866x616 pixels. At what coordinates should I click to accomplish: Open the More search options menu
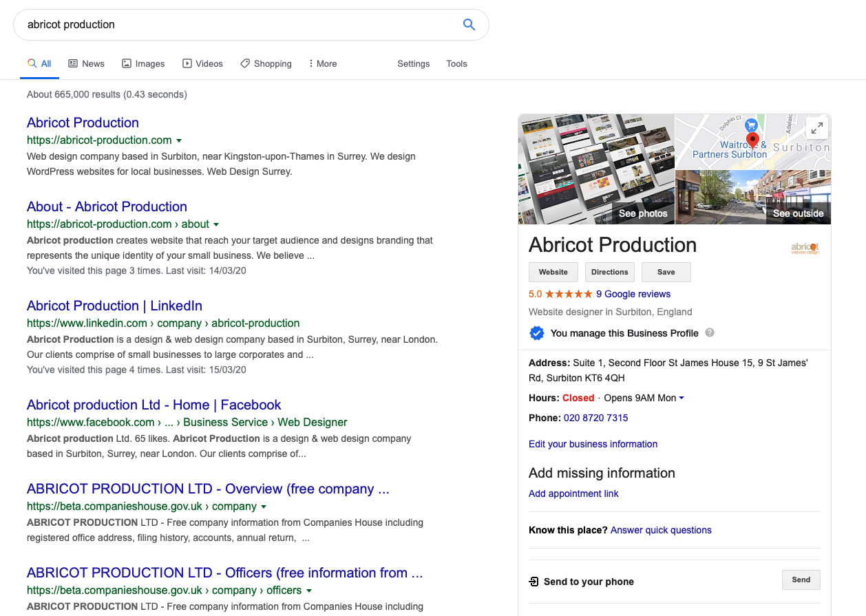point(323,63)
